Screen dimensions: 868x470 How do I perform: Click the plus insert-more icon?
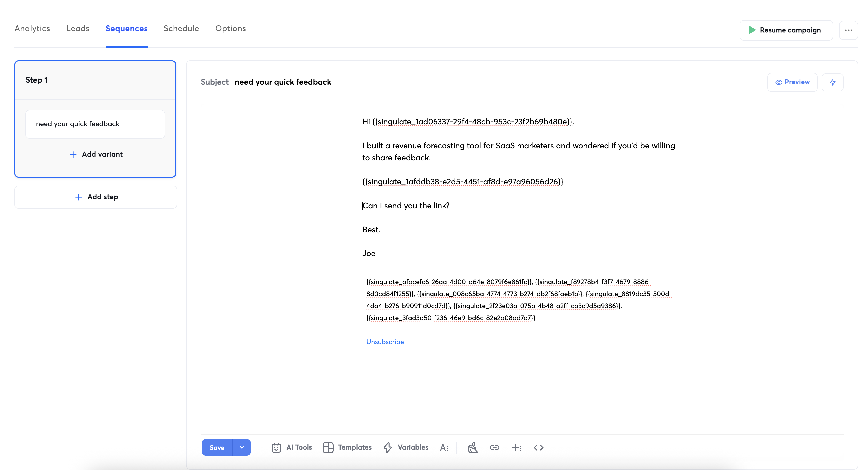point(516,448)
